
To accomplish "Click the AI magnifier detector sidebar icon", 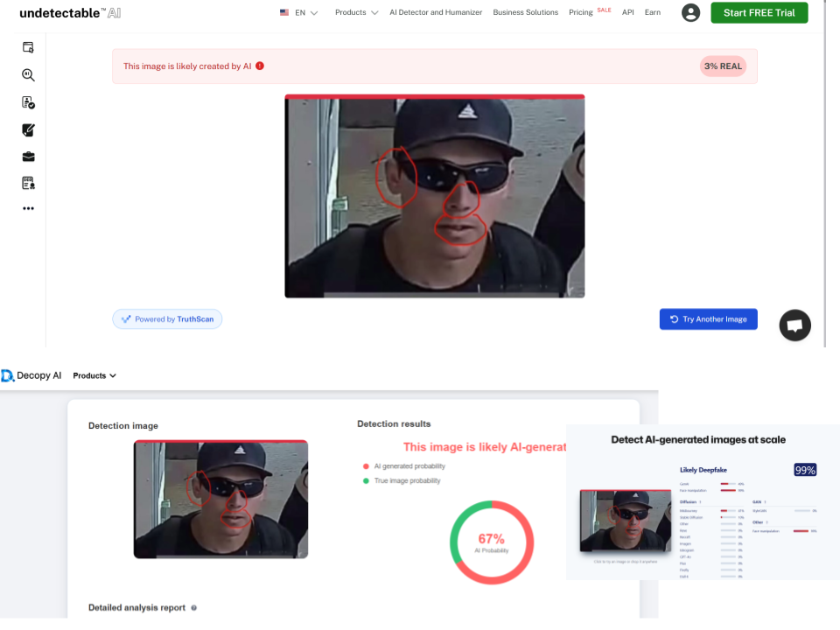I will click(28, 75).
